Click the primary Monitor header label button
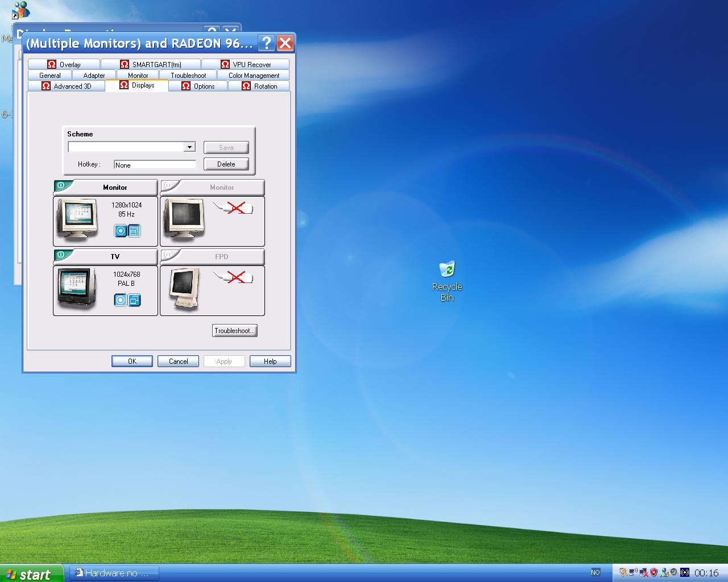The width and height of the screenshot is (728, 582). [115, 187]
